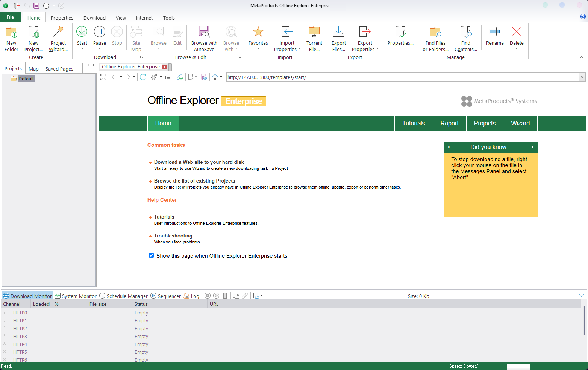Pause downloads using the ribbon Pause icon

(100, 32)
